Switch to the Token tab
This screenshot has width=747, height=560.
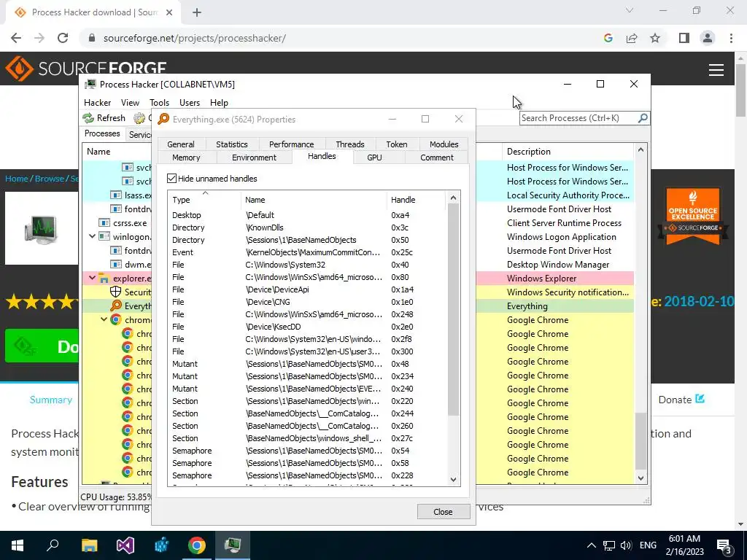click(397, 144)
